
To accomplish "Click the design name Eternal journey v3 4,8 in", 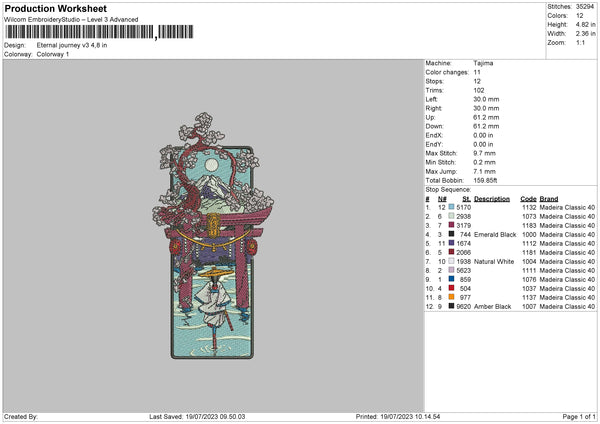I will click(72, 45).
